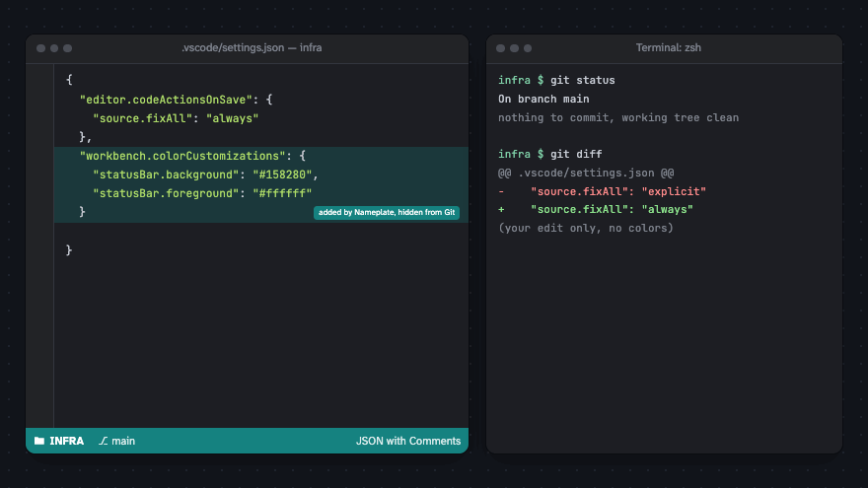Screen dimensions: 868x488
Task: Select the "always" value in the editor
Action: coord(233,118)
